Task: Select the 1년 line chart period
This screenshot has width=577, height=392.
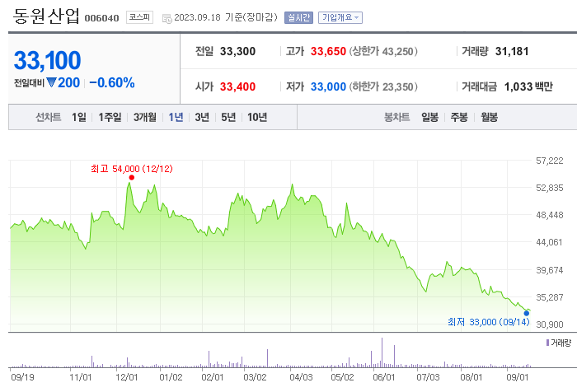Action: point(176,117)
